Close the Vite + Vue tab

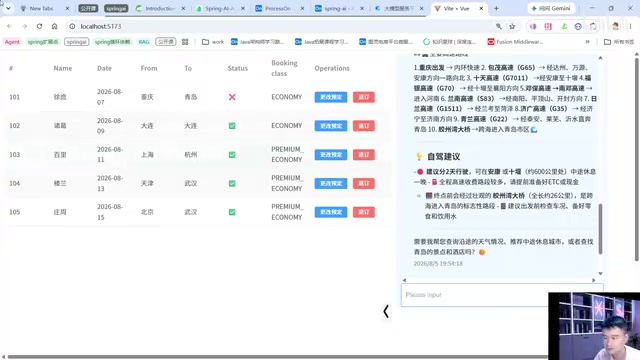pos(481,8)
